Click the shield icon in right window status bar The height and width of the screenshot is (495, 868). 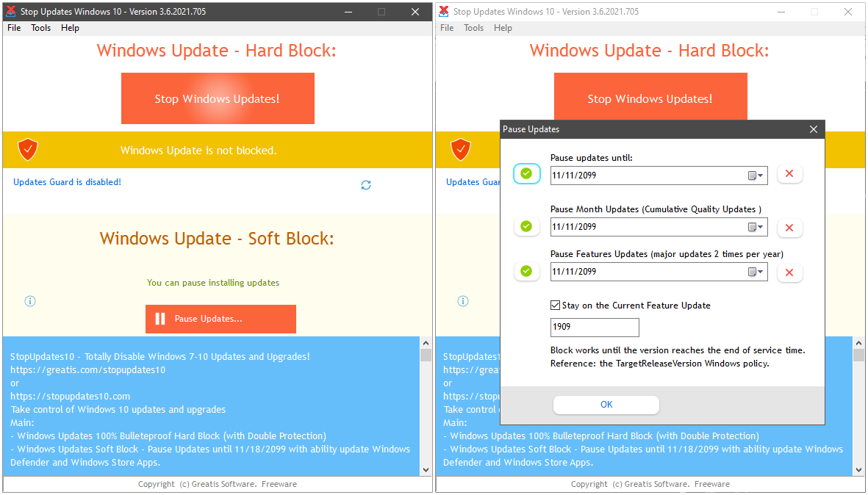[x=461, y=149]
